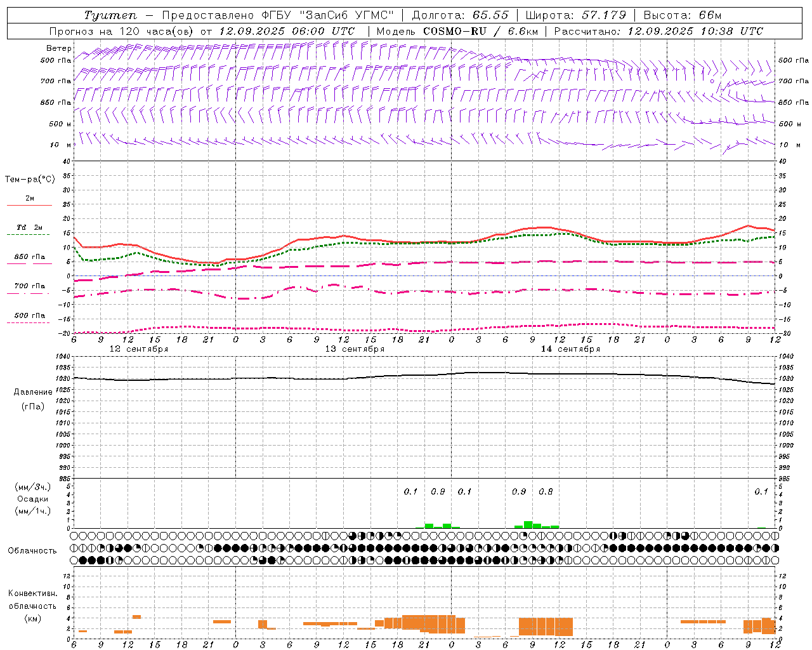Click the station name Tyumen in header
The width and height of the screenshot is (812, 650).
[110, 15]
